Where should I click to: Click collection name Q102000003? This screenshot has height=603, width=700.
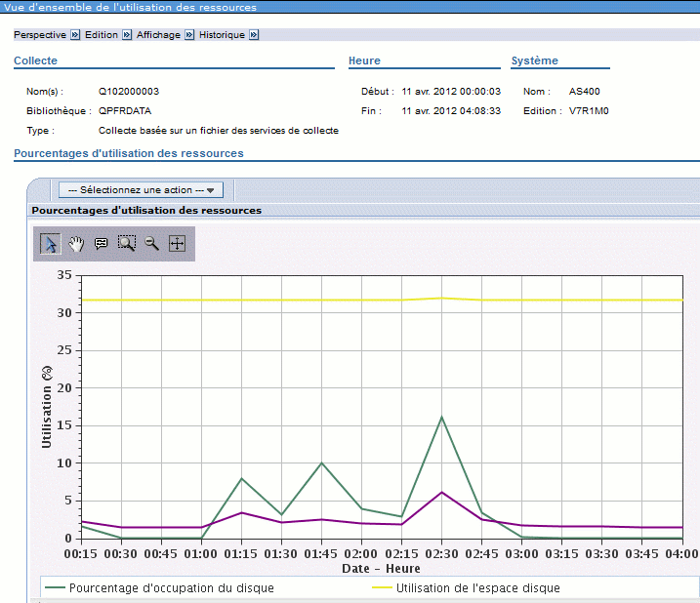click(x=129, y=92)
